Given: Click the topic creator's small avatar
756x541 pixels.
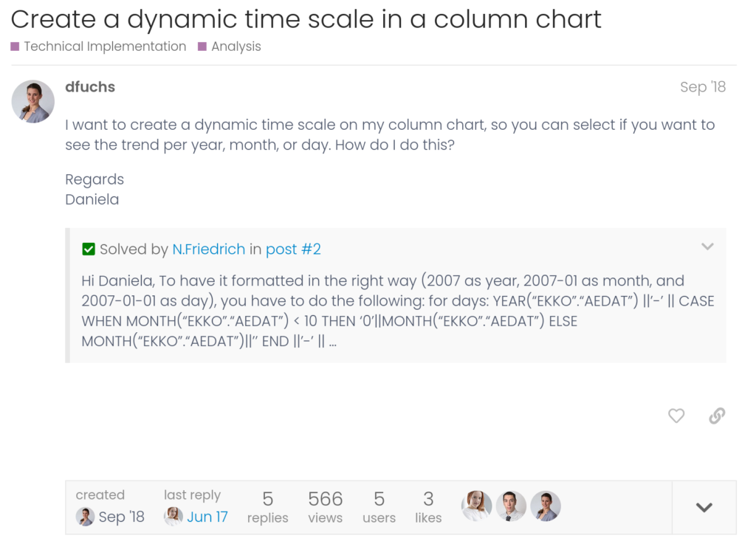Looking at the screenshot, I should point(86,517).
